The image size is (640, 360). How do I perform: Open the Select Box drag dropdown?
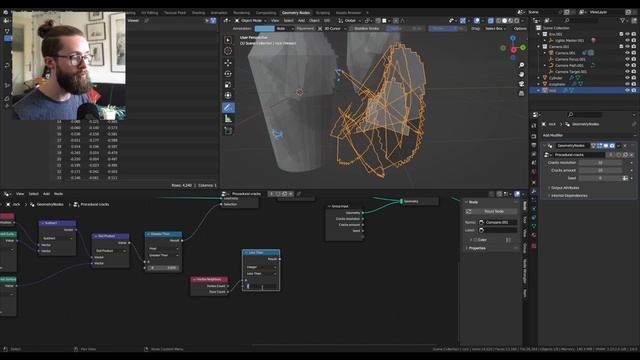[496, 29]
